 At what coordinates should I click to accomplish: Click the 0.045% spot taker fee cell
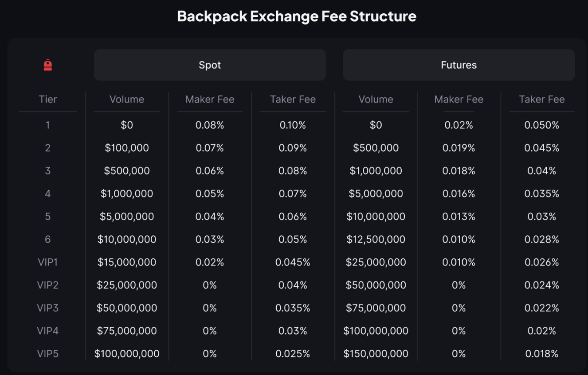[293, 262]
